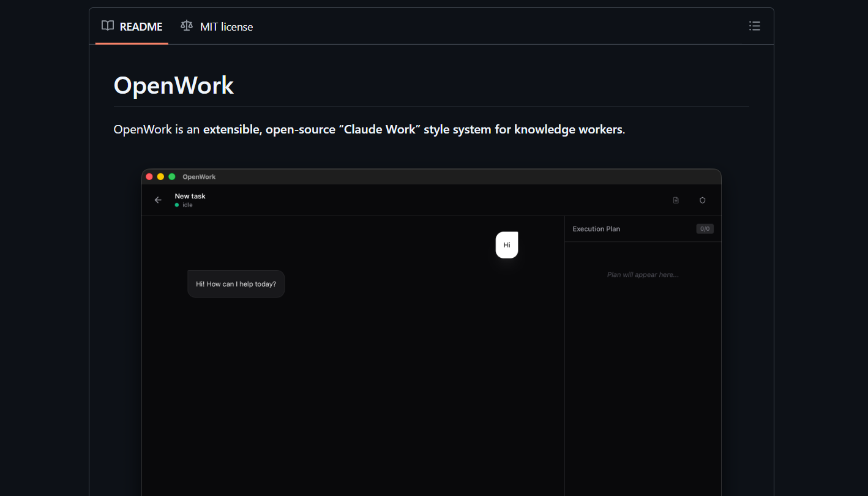The height and width of the screenshot is (496, 868).
Task: Click the back arrow beside New task
Action: (158, 200)
